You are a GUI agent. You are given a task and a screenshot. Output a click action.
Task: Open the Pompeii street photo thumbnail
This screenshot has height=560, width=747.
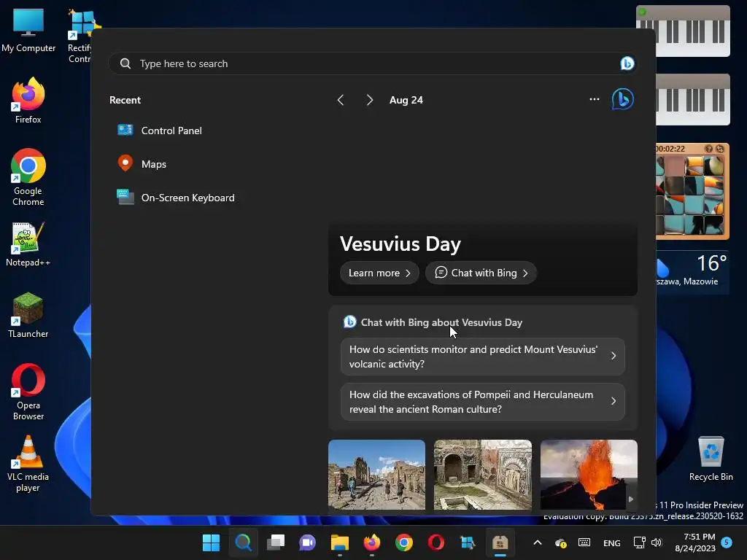pos(377,475)
